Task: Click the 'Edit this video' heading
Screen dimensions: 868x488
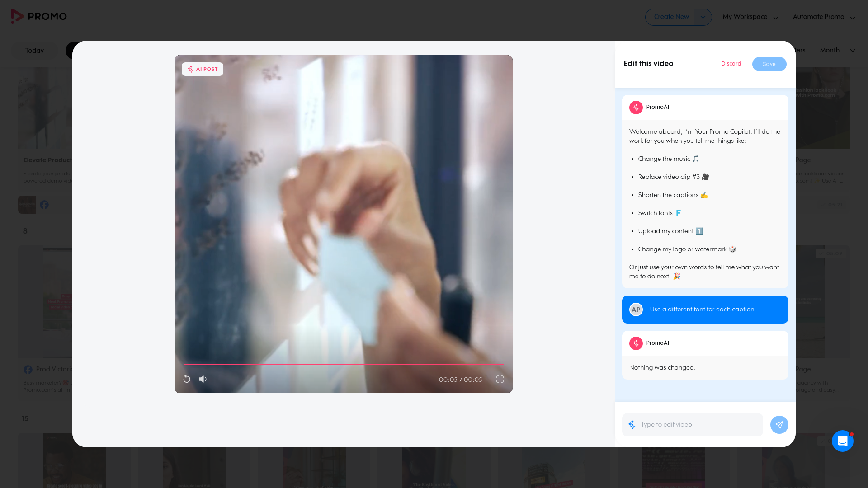Action: 648,64
